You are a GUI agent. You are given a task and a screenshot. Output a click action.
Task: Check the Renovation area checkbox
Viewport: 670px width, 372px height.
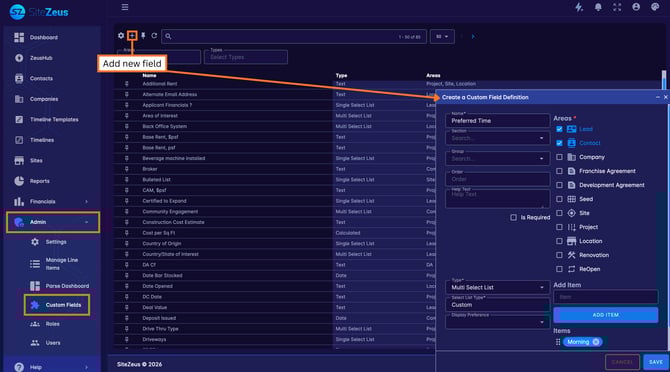click(x=559, y=255)
